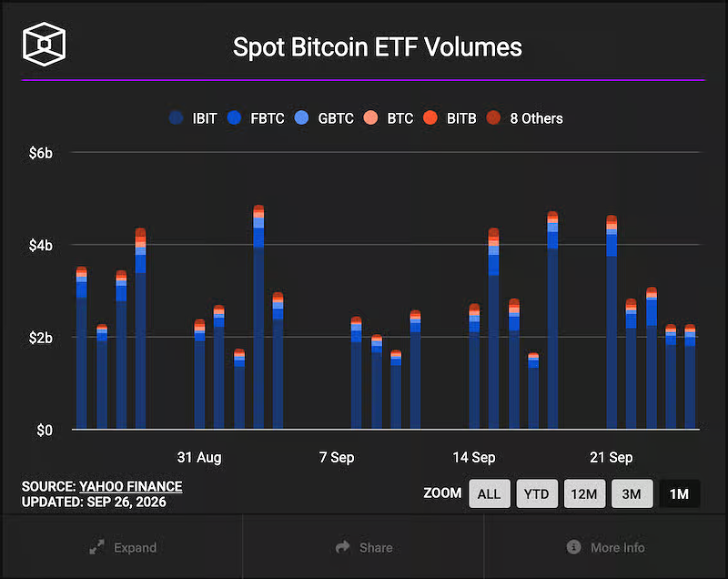The width and height of the screenshot is (728, 579).
Task: Open the More Info button
Action: 605,547
